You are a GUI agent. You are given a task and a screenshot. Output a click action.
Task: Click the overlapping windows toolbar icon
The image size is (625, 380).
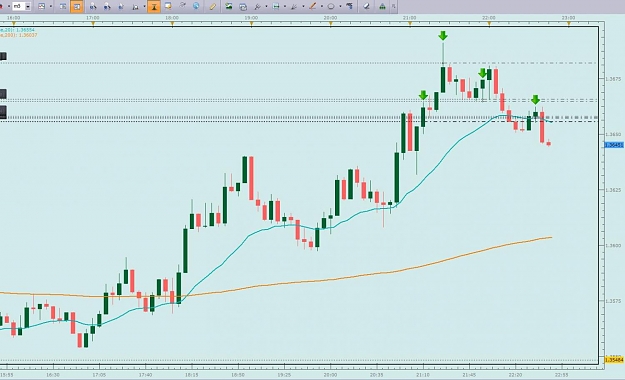(x=243, y=6)
